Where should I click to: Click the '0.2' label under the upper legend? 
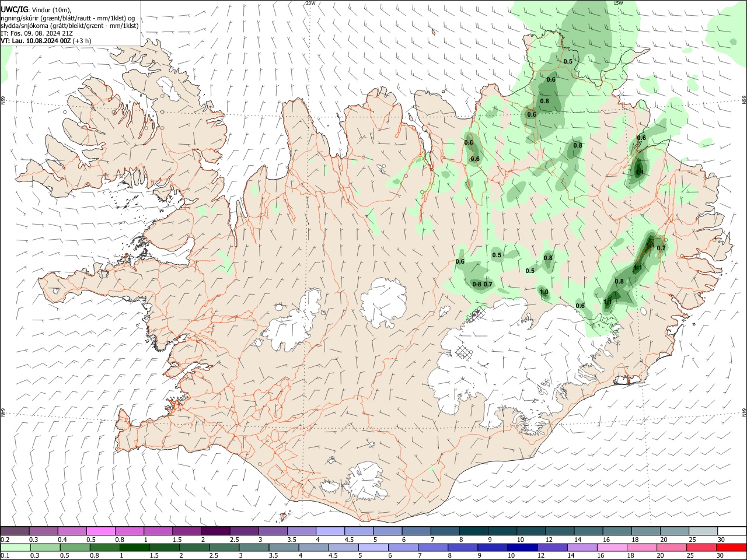tap(5, 540)
